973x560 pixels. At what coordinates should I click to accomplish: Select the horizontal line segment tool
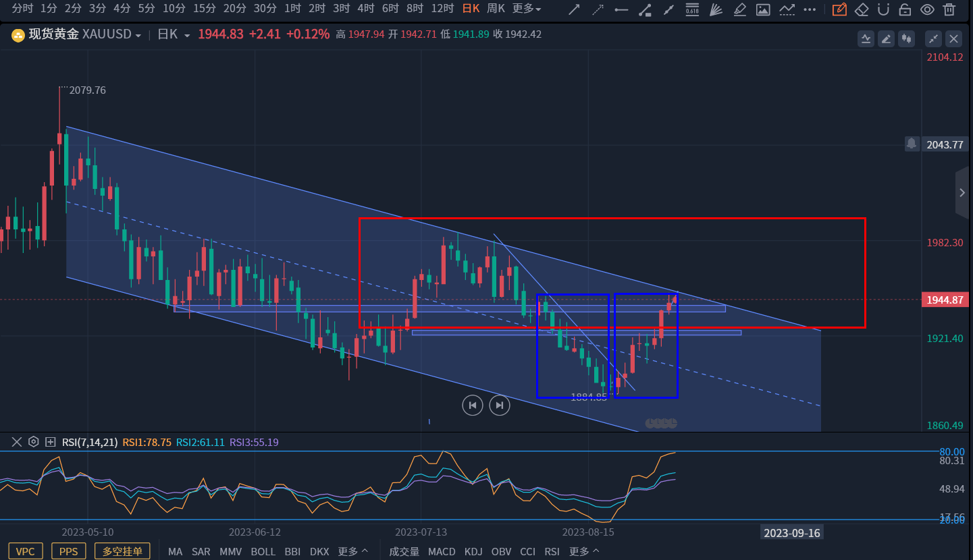point(621,9)
